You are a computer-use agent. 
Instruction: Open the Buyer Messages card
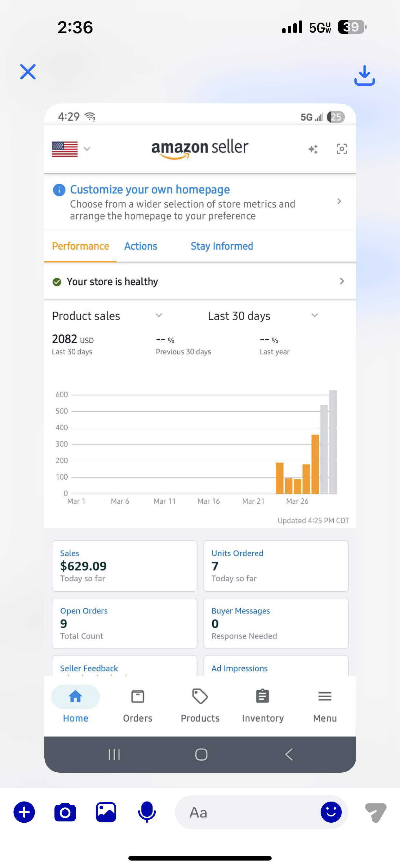276,623
